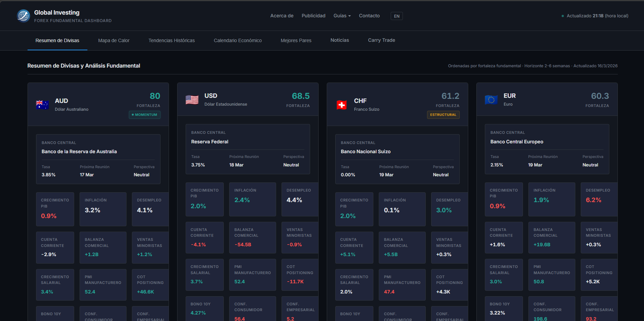The width and height of the screenshot is (644, 321).
Task: Click the US flag on the USD card
Action: [192, 100]
